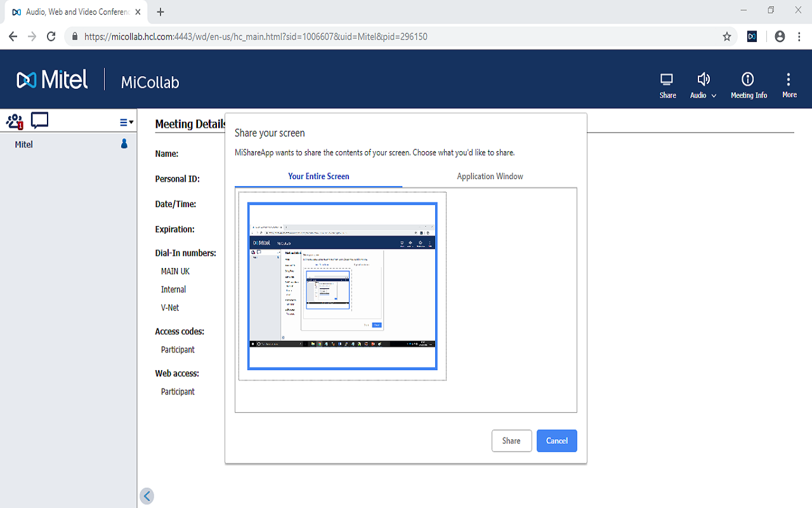Screen dimensions: 812x508
Task: Open the browser's three-dot menu
Action: point(799,36)
